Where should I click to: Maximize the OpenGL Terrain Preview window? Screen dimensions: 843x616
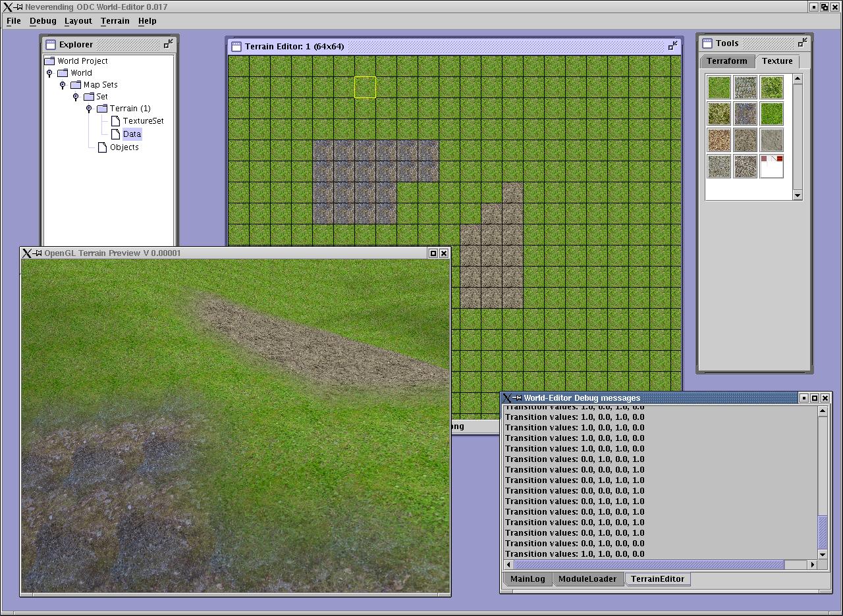(x=433, y=253)
